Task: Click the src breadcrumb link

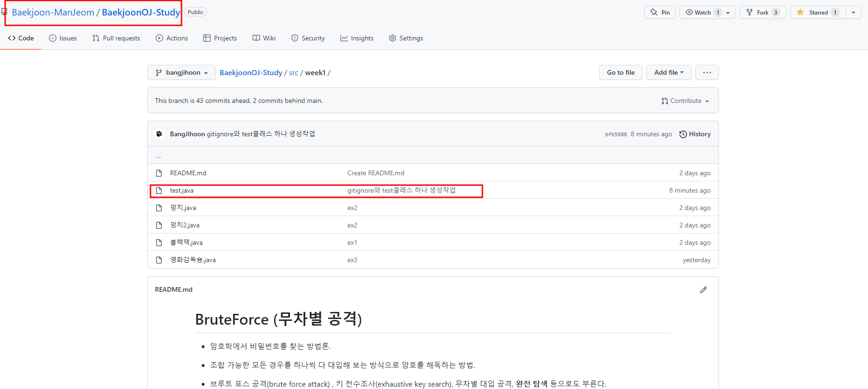Action: [x=294, y=72]
